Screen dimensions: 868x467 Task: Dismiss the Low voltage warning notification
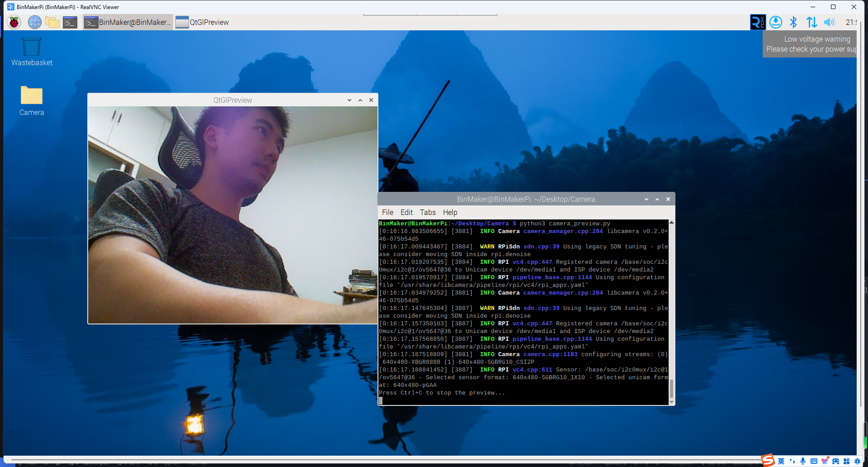[810, 44]
